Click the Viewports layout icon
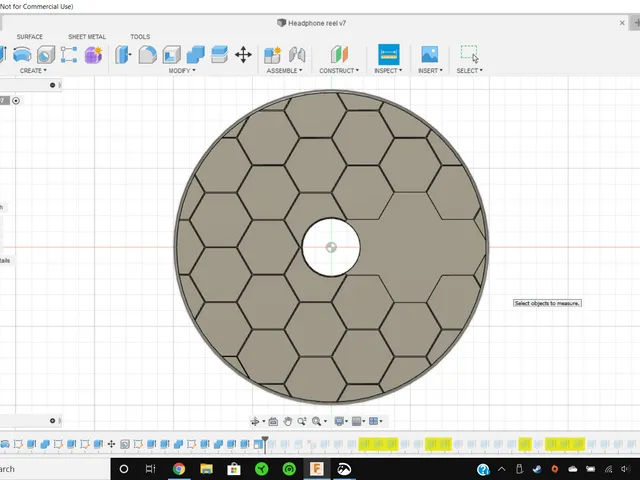This screenshot has width=640, height=480. click(x=373, y=421)
